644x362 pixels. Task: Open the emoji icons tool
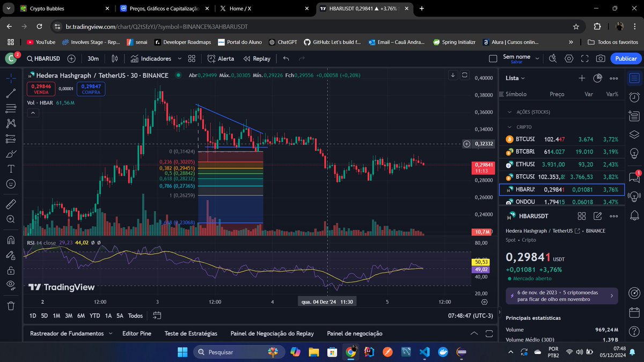pos(11,184)
